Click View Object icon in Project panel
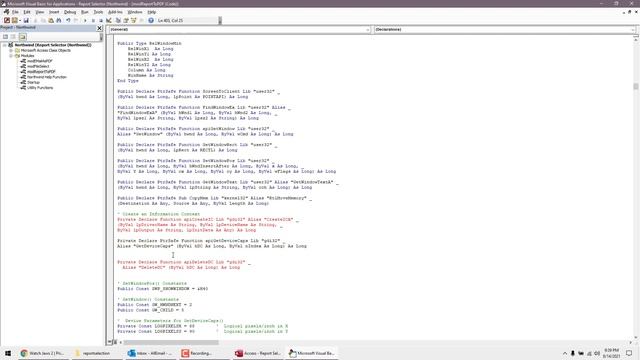 (13, 37)
